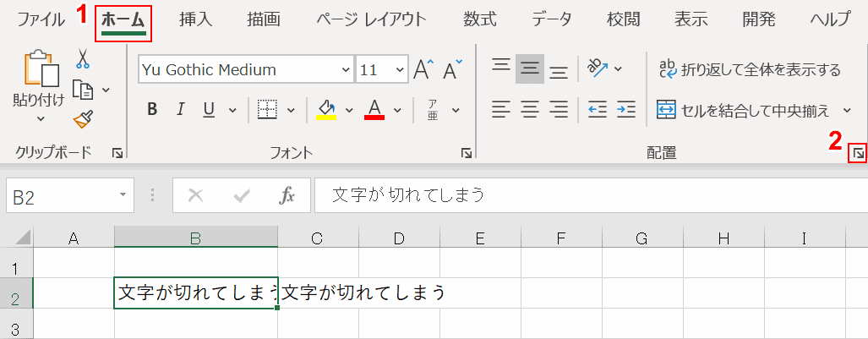
Task: Switch to the ヘルプ tab
Action: tap(830, 19)
